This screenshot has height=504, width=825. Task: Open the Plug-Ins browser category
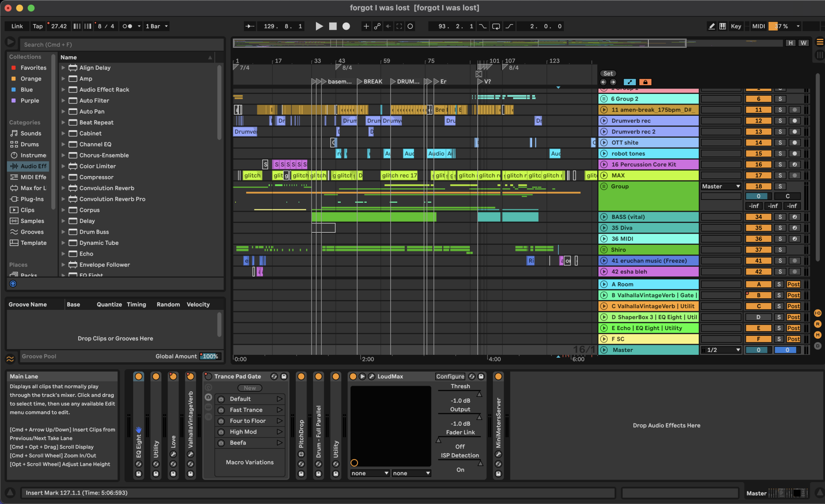click(28, 199)
